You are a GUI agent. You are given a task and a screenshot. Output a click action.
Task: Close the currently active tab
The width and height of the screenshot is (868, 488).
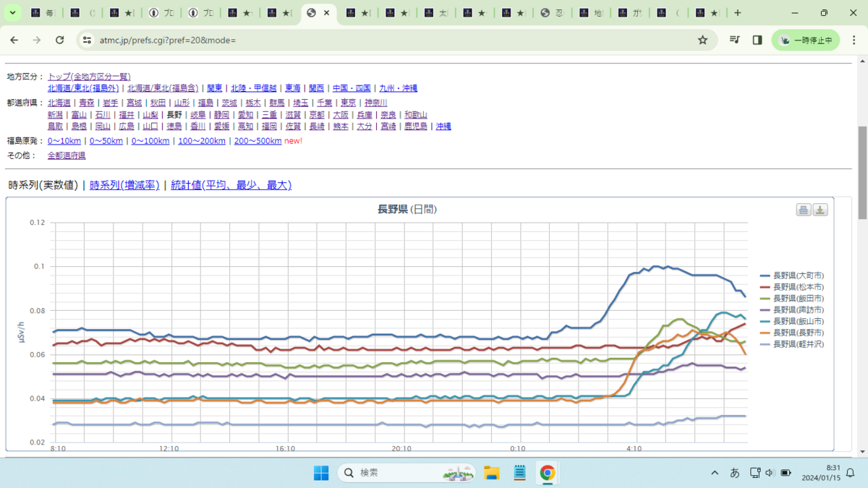[x=327, y=13]
